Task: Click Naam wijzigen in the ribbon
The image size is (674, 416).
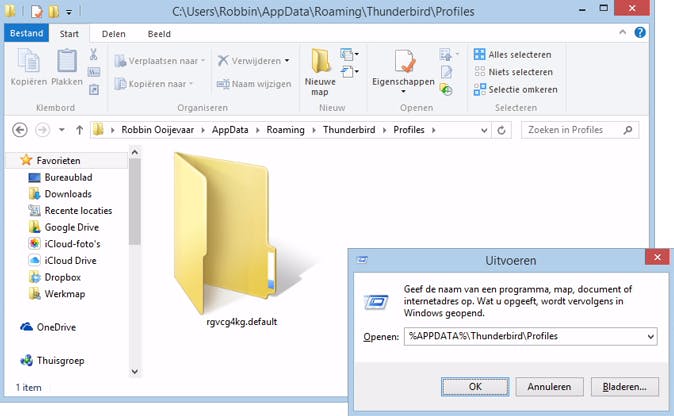Action: coord(254,84)
